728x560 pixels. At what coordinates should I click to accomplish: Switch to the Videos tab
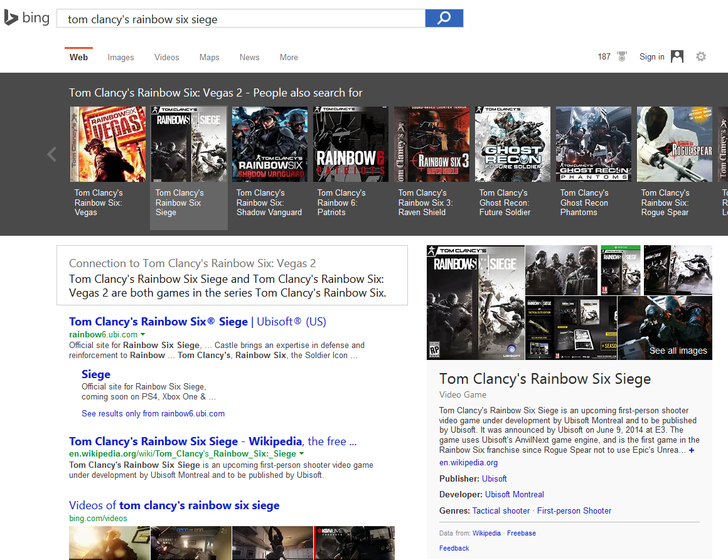coord(166,57)
